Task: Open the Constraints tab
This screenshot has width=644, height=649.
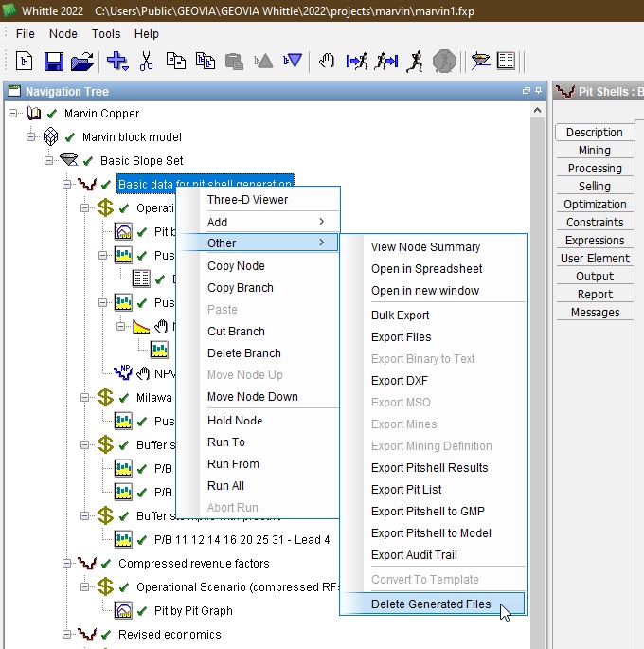Action: coord(595,223)
